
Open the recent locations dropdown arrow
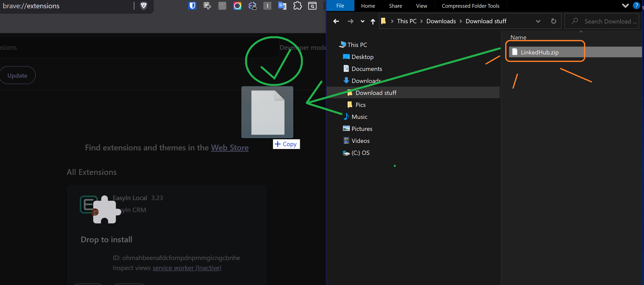pyautogui.click(x=362, y=21)
